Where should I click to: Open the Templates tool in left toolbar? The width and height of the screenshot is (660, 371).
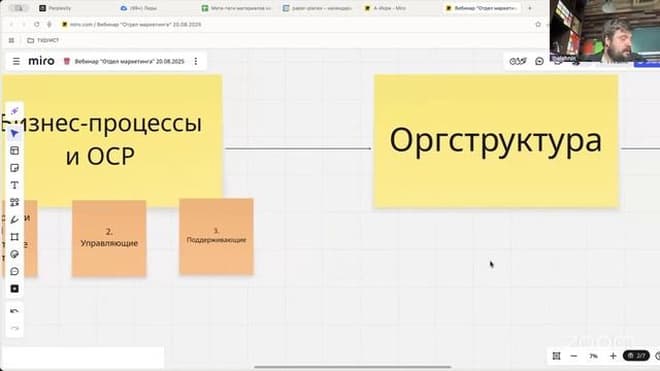coord(14,151)
